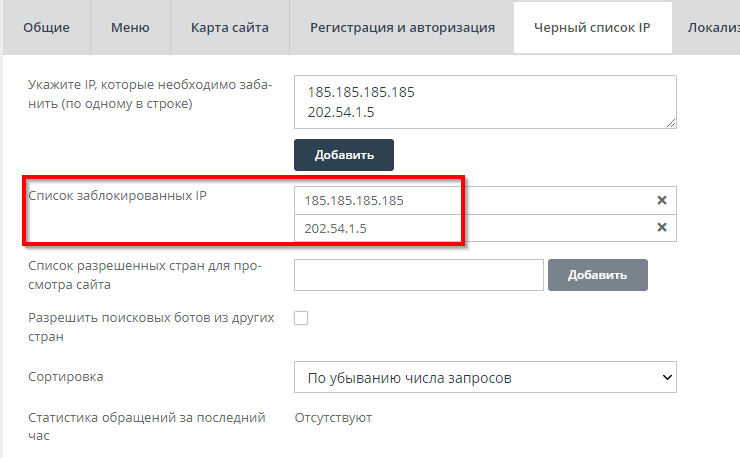Remove blocked IP 185.185.185.185 with its X icon
The height and width of the screenshot is (458, 740).
(x=661, y=200)
